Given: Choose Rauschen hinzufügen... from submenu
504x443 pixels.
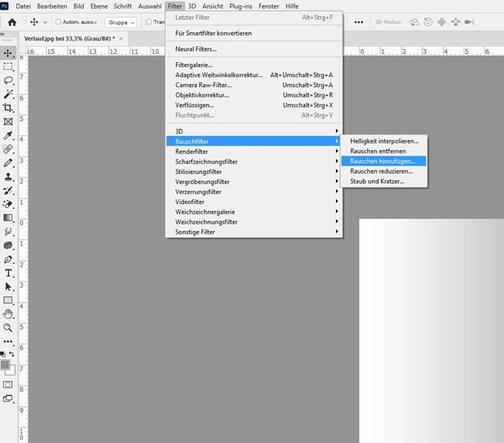Looking at the screenshot, I should point(384,161).
